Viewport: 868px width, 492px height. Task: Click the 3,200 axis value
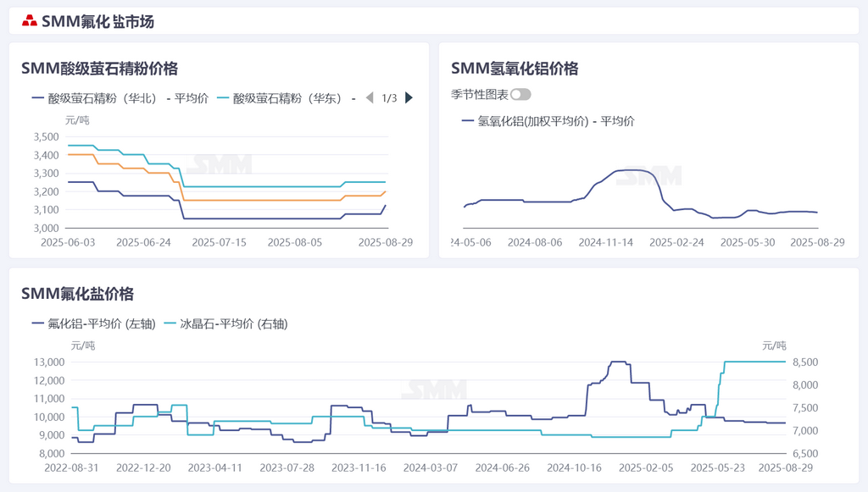pyautogui.click(x=47, y=191)
